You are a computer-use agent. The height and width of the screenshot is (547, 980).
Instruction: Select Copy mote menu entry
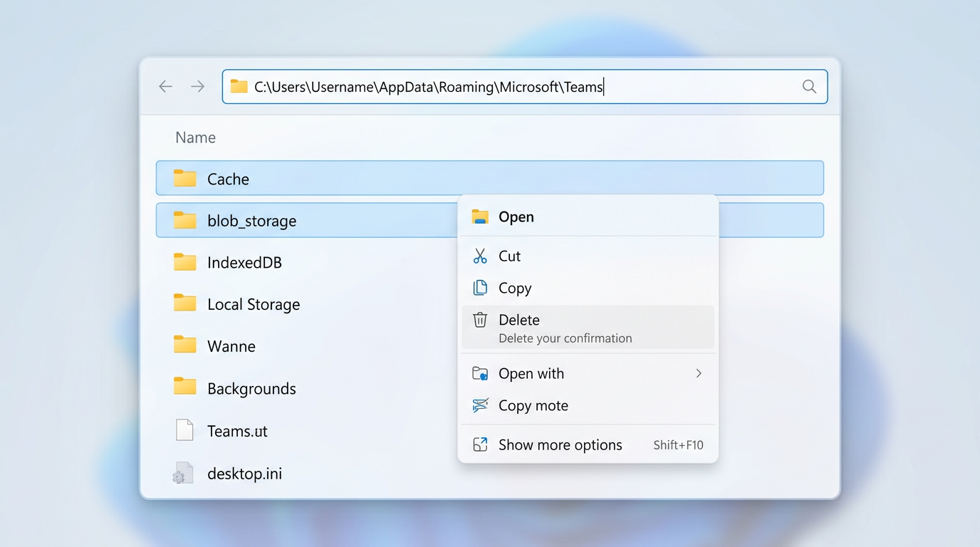[588, 405]
